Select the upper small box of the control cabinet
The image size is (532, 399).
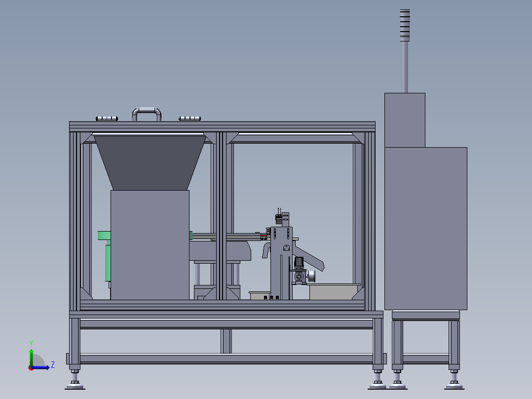[405, 120]
